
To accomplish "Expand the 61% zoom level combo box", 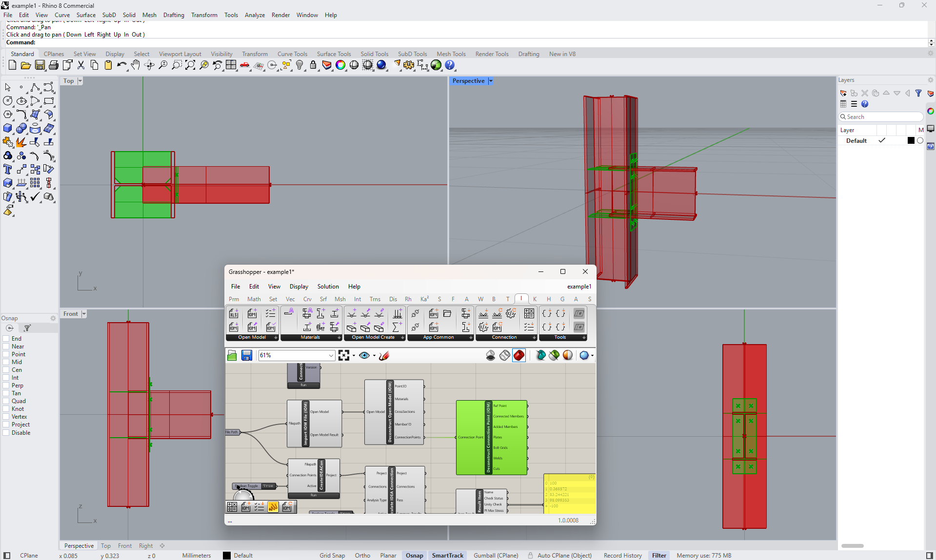I will click(x=331, y=356).
